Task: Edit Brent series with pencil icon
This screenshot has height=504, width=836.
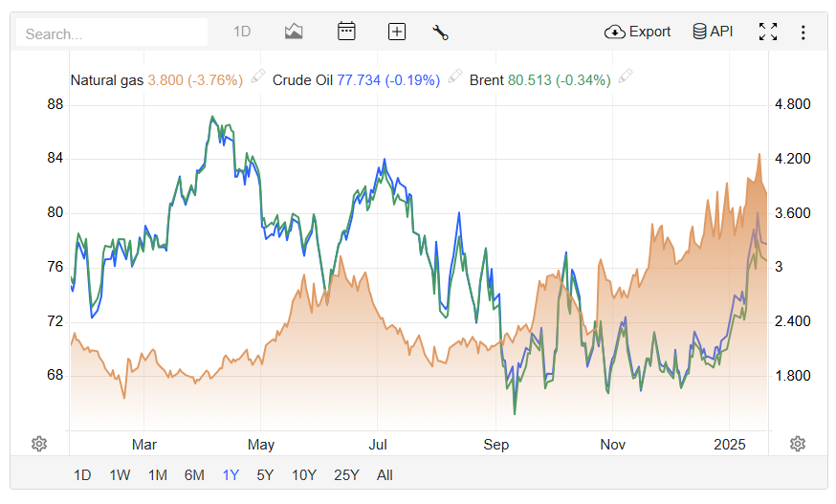Action: coord(626,78)
